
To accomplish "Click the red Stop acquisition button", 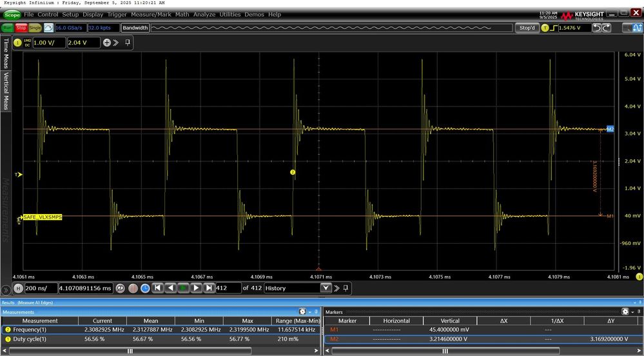I will coord(21,28).
